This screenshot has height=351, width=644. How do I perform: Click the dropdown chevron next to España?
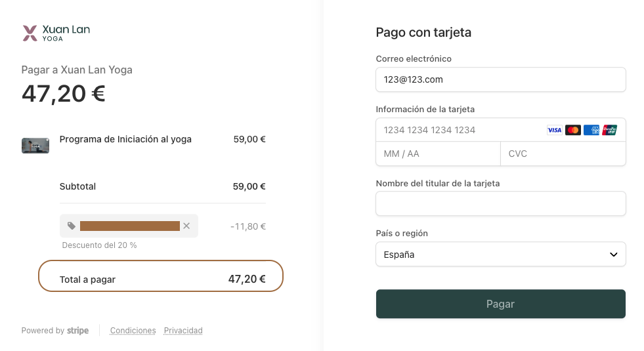pos(614,255)
